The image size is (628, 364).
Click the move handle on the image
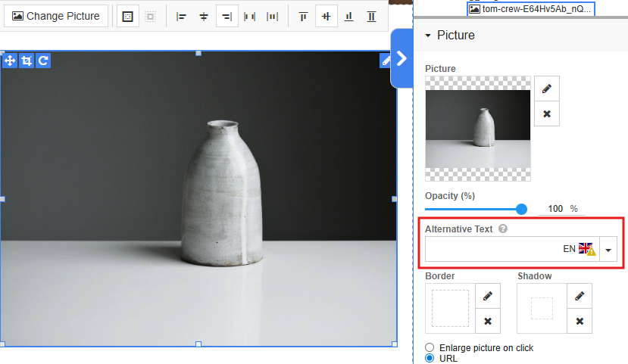coord(10,61)
